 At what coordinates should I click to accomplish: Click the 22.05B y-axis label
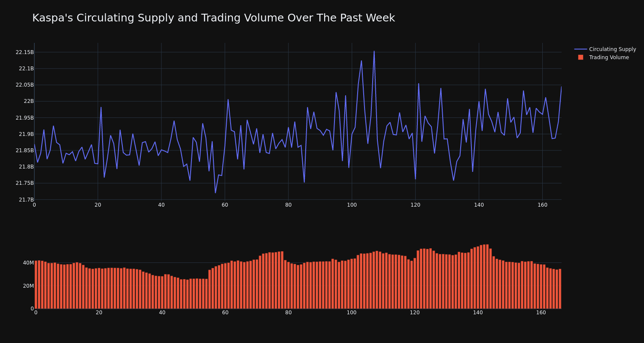coord(24,85)
